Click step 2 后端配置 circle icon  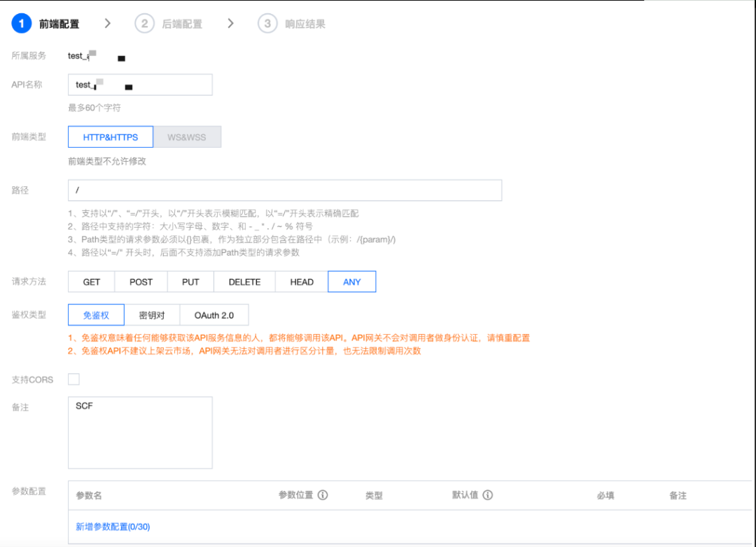pos(144,23)
